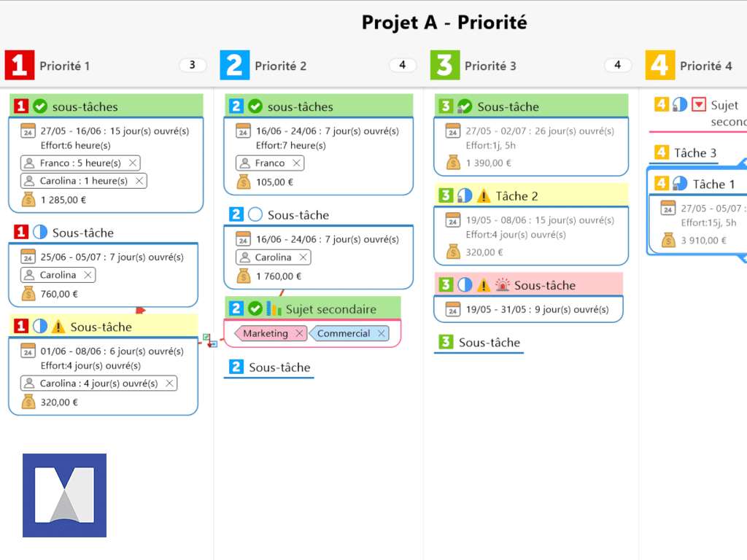
Task: Select the Priorité 2 column header
Action: (280, 66)
